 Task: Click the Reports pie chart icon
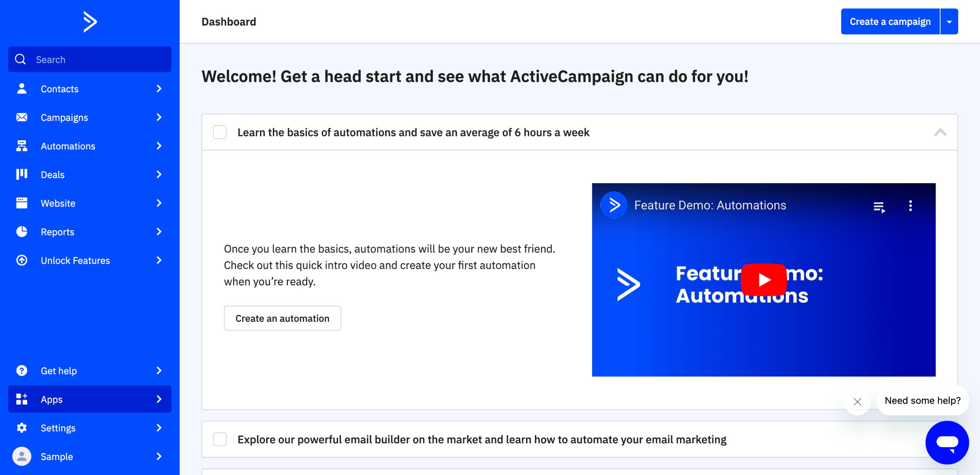click(x=22, y=232)
